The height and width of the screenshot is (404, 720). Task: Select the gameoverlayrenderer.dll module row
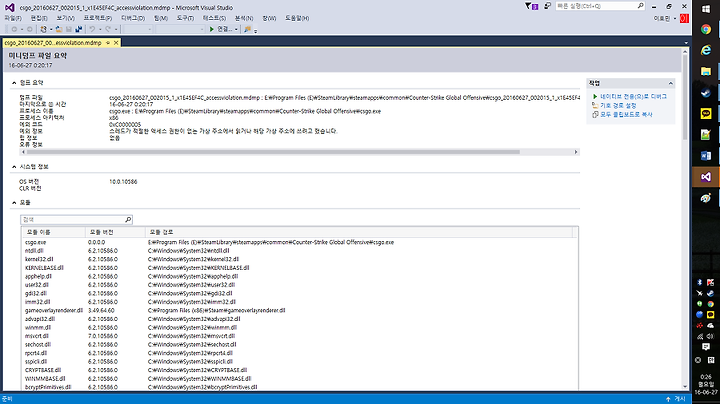pyautogui.click(x=299, y=311)
